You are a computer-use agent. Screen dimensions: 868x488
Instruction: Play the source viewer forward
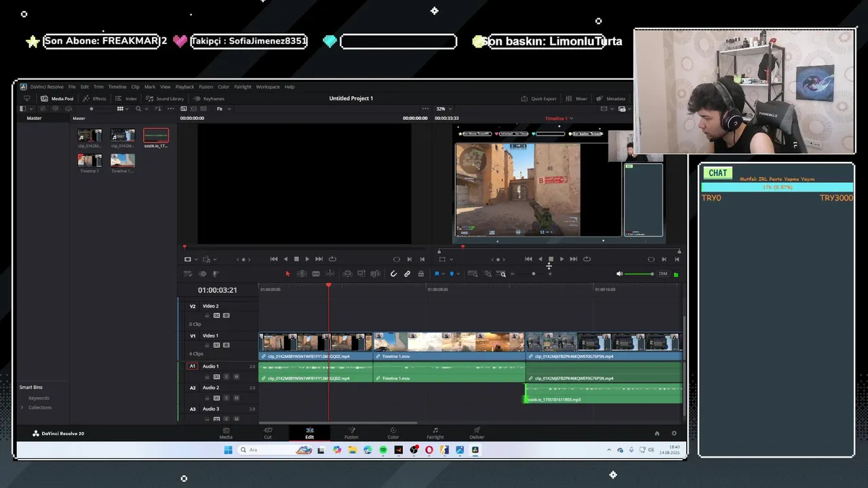coord(307,259)
